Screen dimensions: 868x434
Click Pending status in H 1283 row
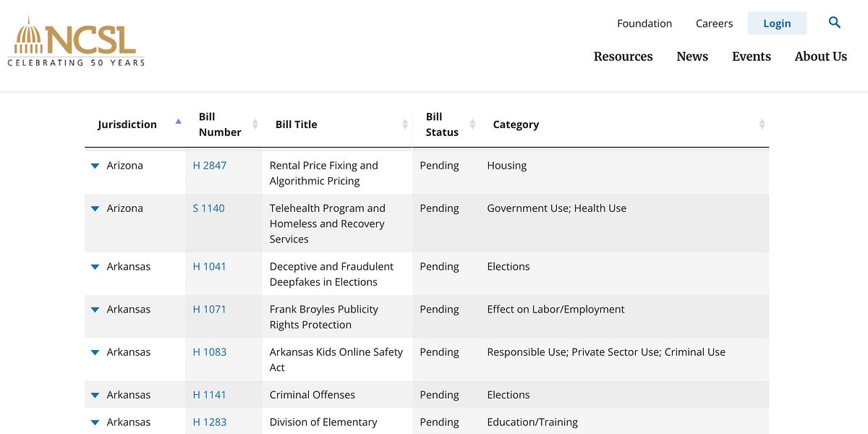[x=440, y=422]
